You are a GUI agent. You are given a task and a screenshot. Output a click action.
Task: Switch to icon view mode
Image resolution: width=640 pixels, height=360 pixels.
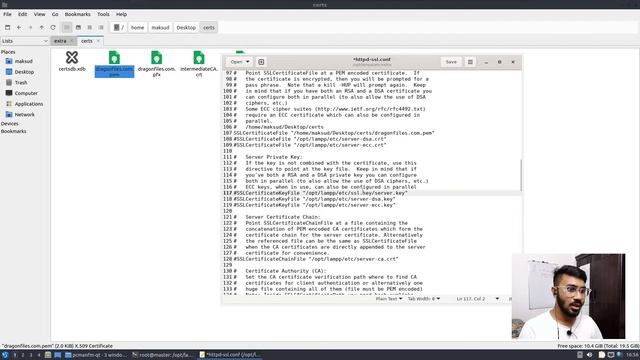[67, 27]
